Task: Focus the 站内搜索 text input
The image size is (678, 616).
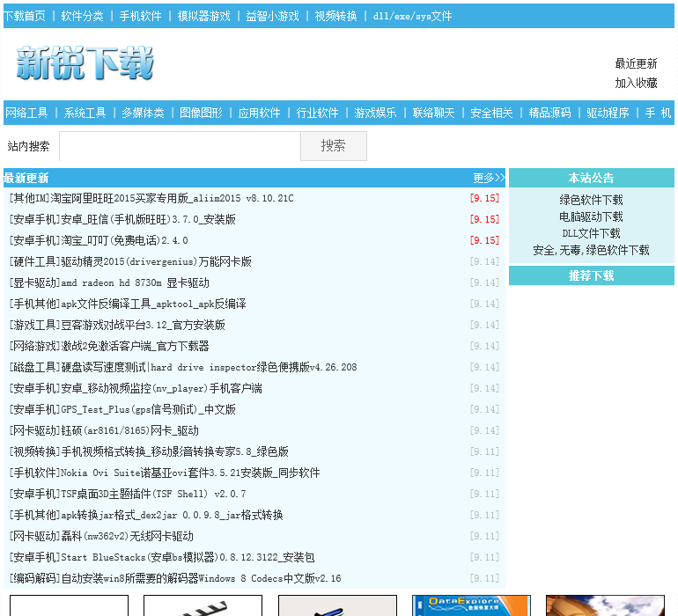Action: 180,146
